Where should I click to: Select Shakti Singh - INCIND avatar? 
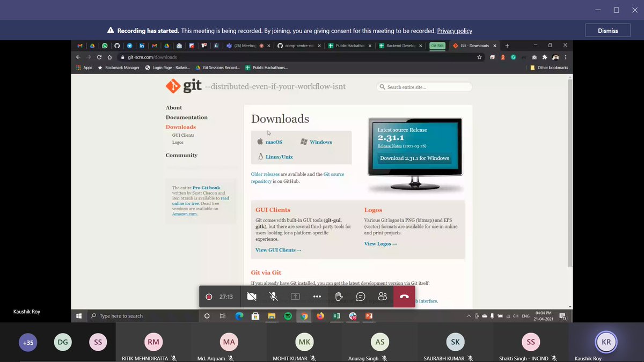point(531,342)
